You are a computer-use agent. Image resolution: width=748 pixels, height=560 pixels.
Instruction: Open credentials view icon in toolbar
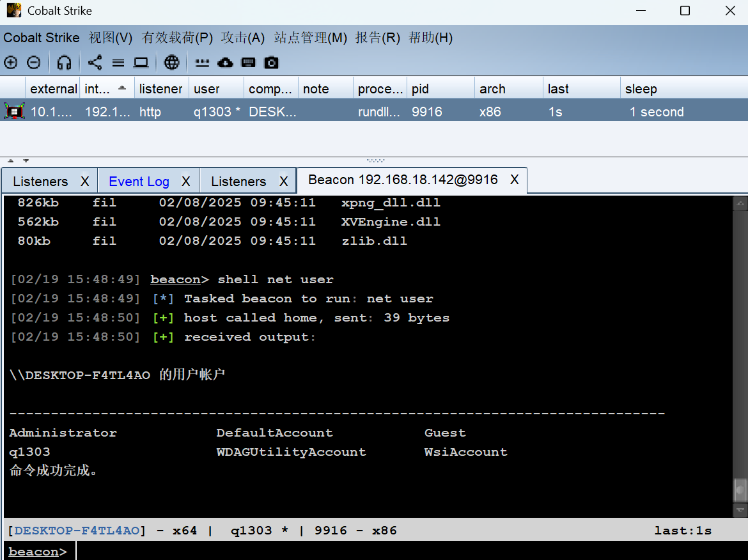[x=202, y=63]
